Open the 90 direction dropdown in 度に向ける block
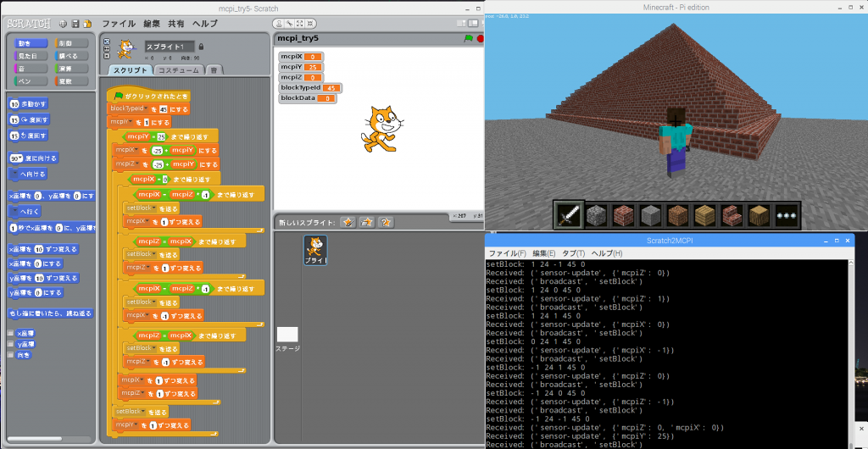The height and width of the screenshot is (449, 868). (x=21, y=158)
